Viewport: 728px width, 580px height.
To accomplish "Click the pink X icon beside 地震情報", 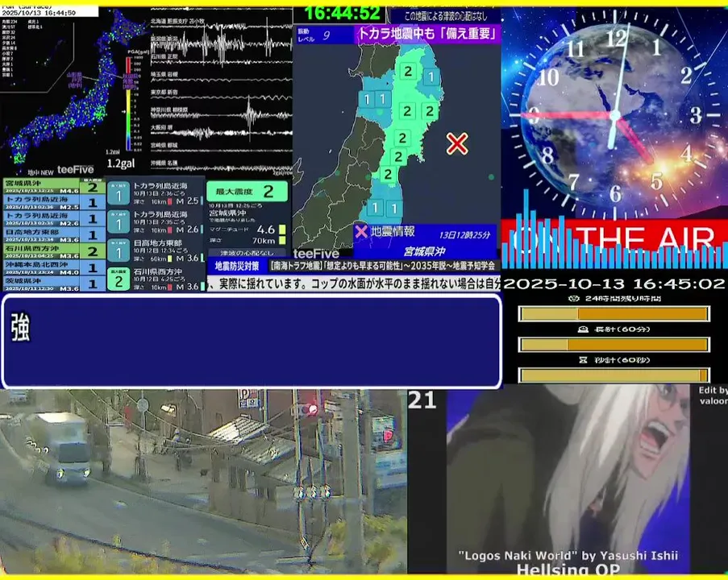I will pyautogui.click(x=361, y=231).
